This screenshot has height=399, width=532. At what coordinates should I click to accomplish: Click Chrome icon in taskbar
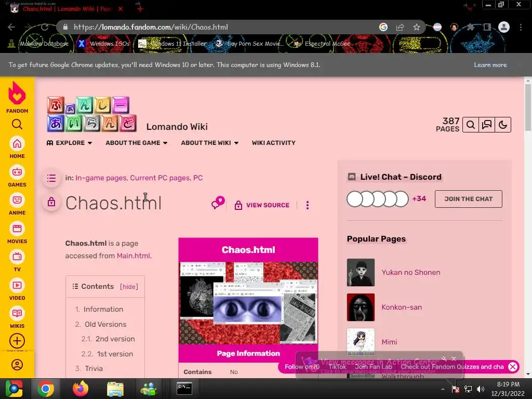(x=46, y=389)
